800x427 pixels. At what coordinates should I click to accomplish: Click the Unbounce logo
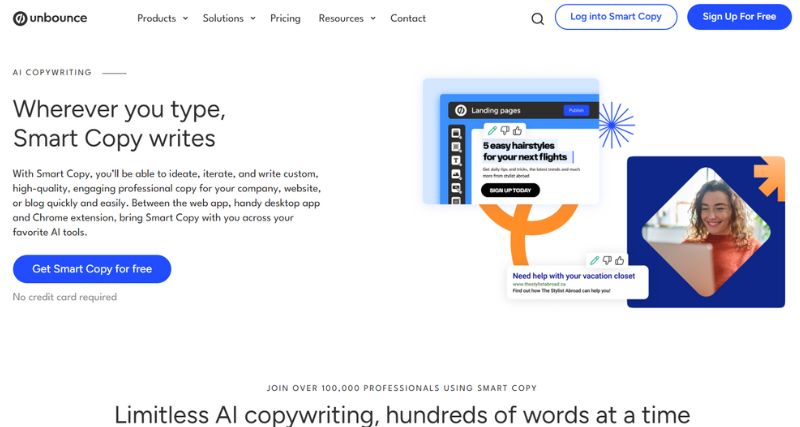50,18
